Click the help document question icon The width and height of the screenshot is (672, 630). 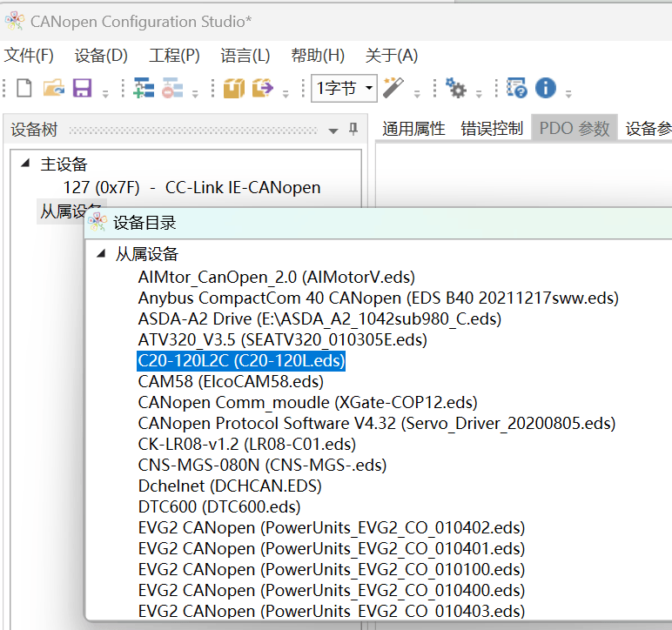517,88
